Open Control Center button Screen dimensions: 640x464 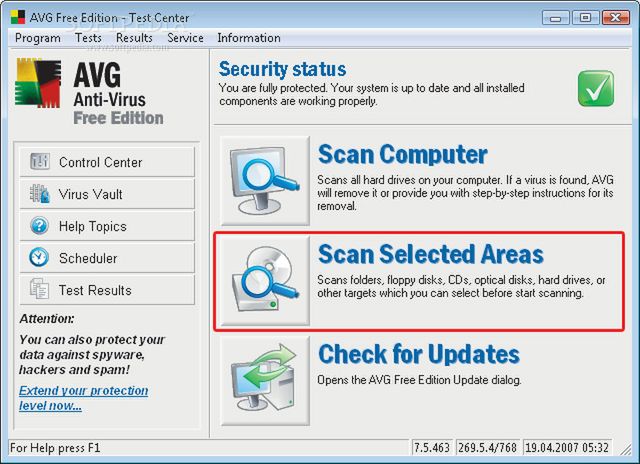click(x=107, y=162)
